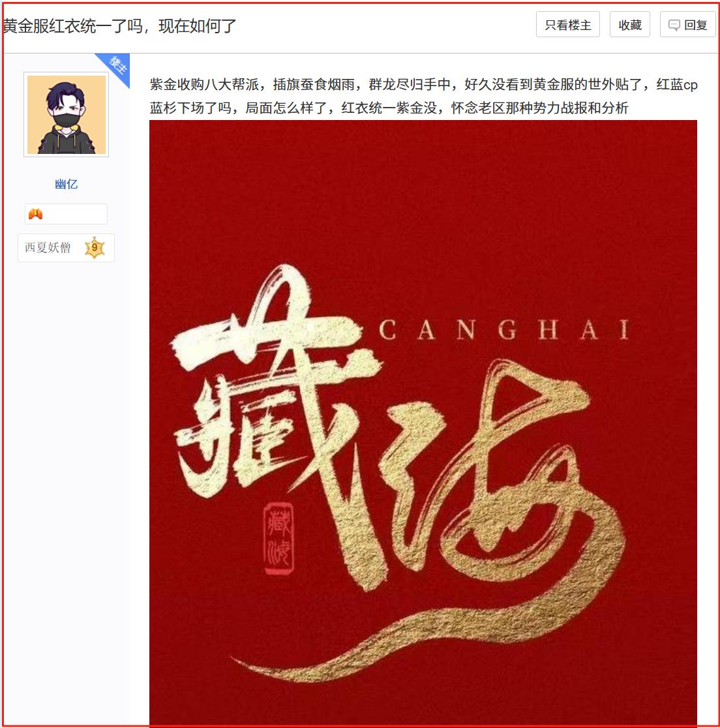Image resolution: width=720 pixels, height=728 pixels.
Task: Click the speech bubble icon in 回复
Action: coord(674,25)
